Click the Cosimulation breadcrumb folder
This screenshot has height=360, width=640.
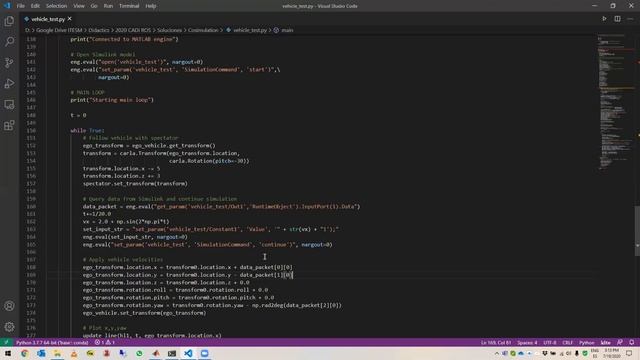(x=203, y=30)
